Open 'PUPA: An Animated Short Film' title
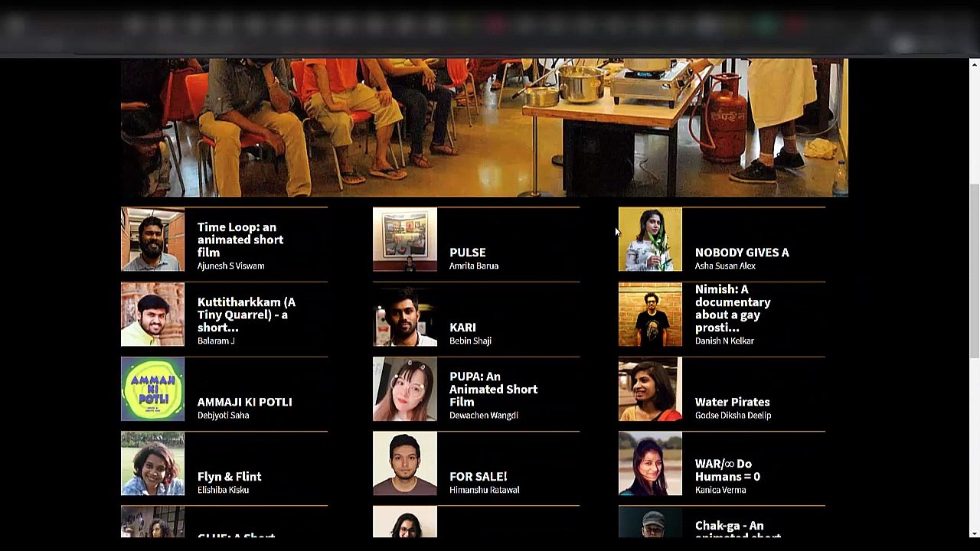 494,389
